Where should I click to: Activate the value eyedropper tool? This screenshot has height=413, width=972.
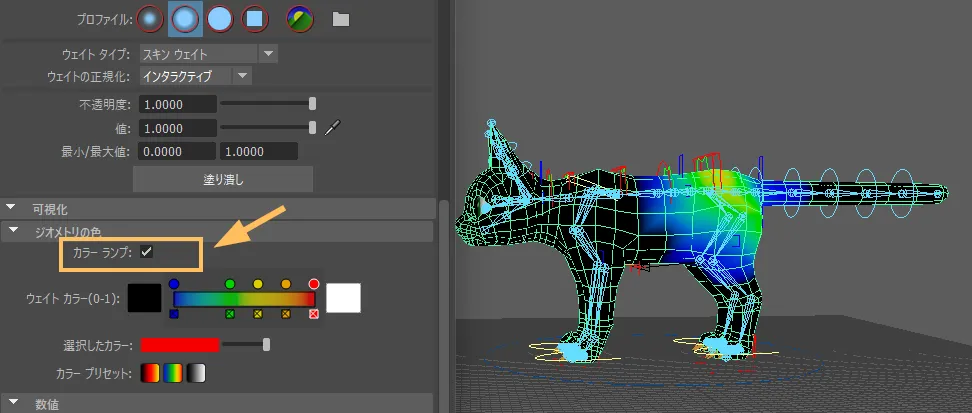click(x=335, y=128)
